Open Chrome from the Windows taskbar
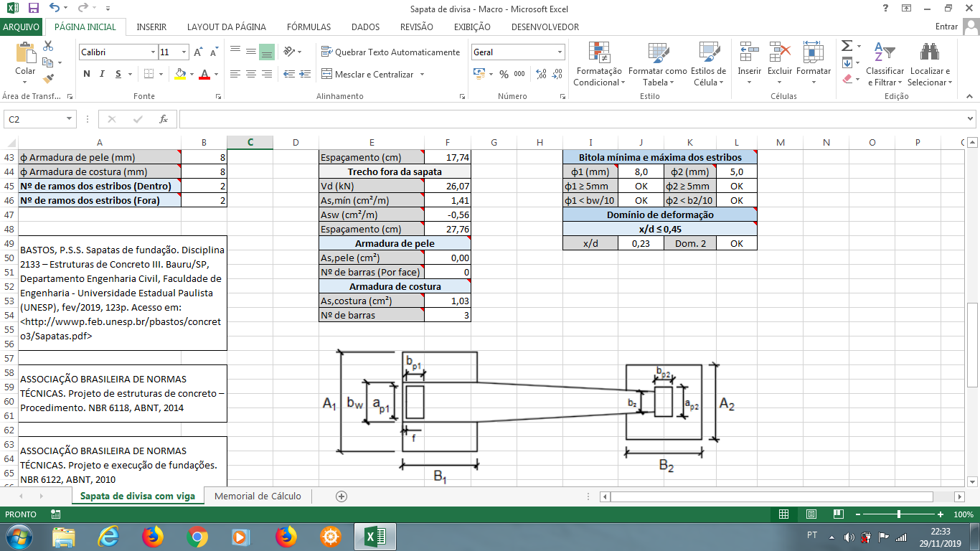The width and height of the screenshot is (980, 551). coord(197,536)
